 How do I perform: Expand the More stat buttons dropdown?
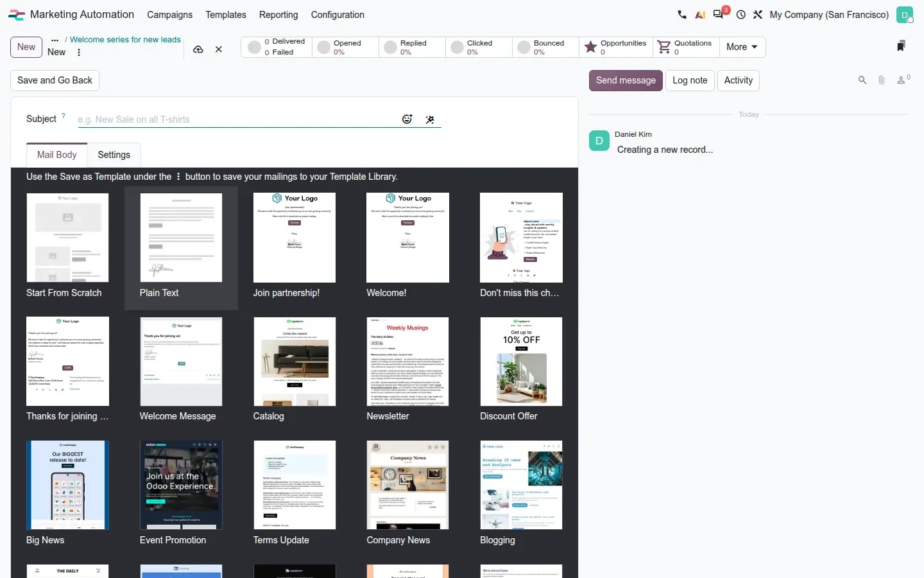(x=742, y=47)
